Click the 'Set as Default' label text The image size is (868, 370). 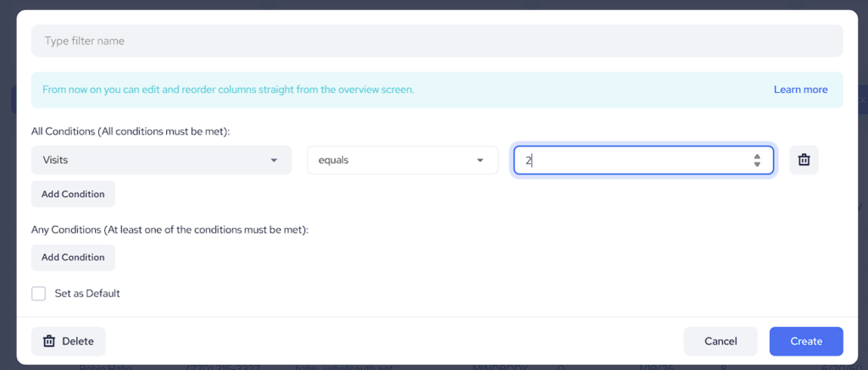87,294
